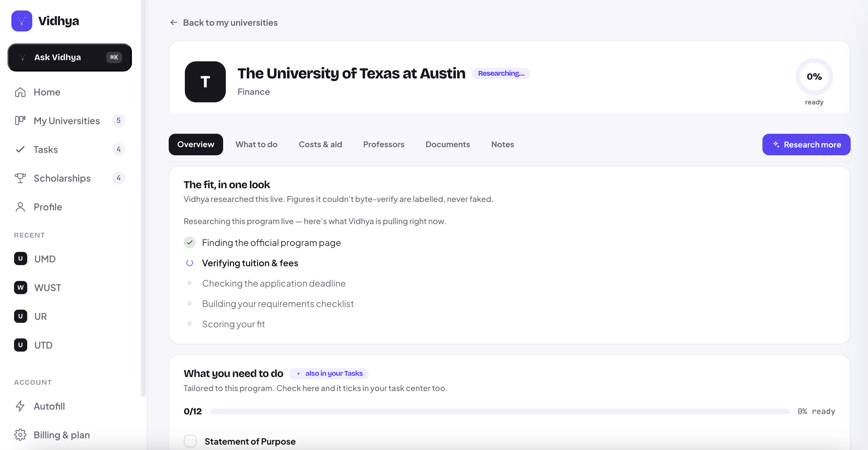868x450 pixels.
Task: Switch to the Overview tab
Action: pos(196,145)
